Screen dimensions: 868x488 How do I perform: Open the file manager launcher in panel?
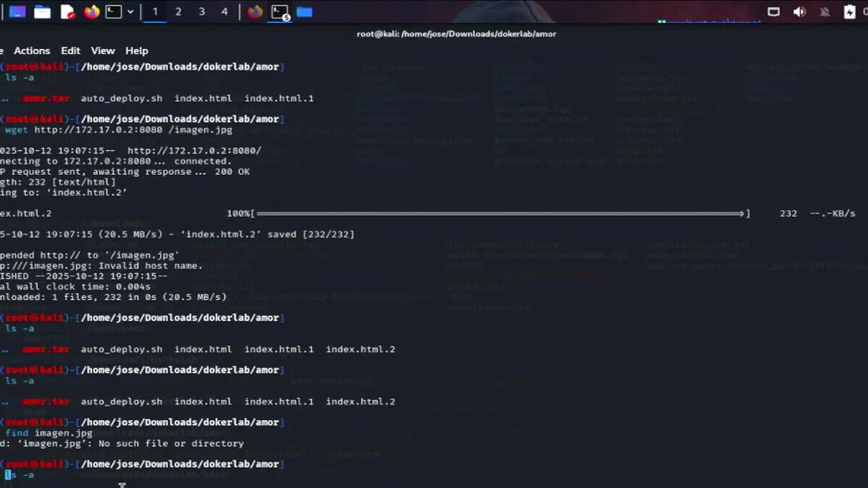(42, 12)
